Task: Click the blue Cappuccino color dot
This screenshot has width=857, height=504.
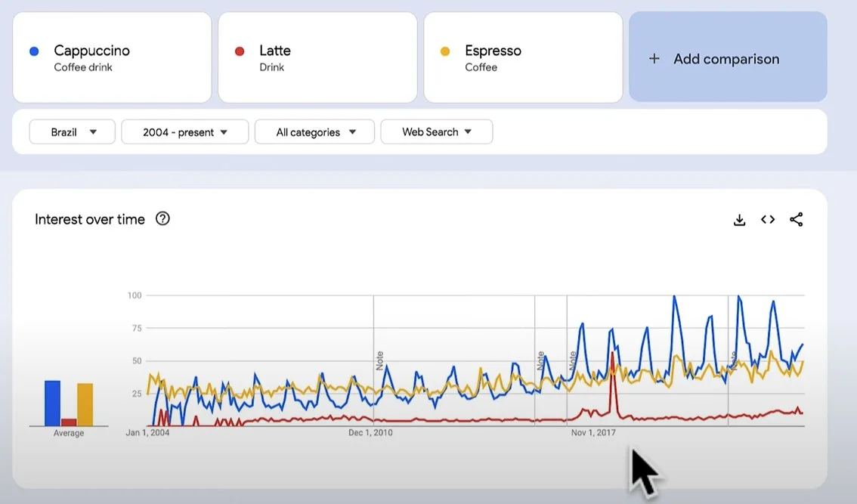Action: 34,51
